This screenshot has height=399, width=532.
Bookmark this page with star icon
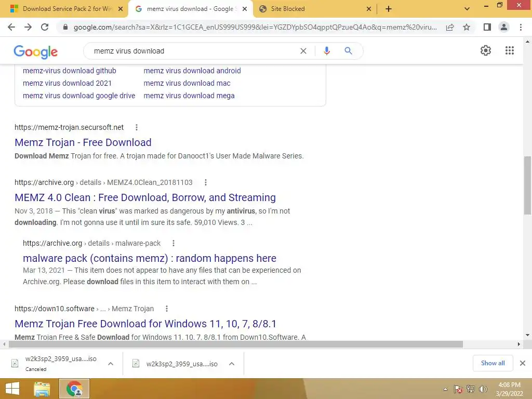[467, 27]
